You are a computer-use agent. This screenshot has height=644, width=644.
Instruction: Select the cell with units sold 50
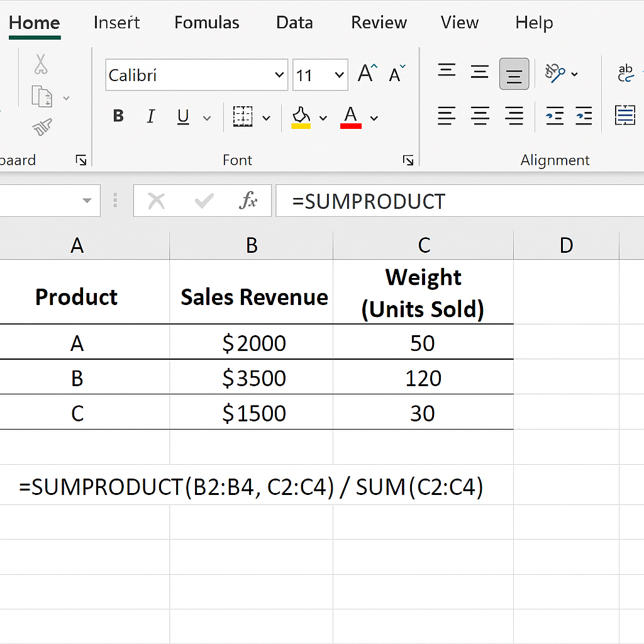(x=423, y=342)
